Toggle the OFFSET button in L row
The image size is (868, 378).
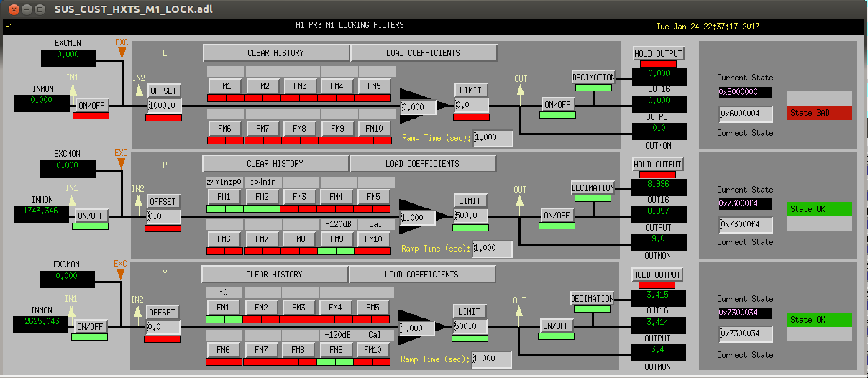163,91
